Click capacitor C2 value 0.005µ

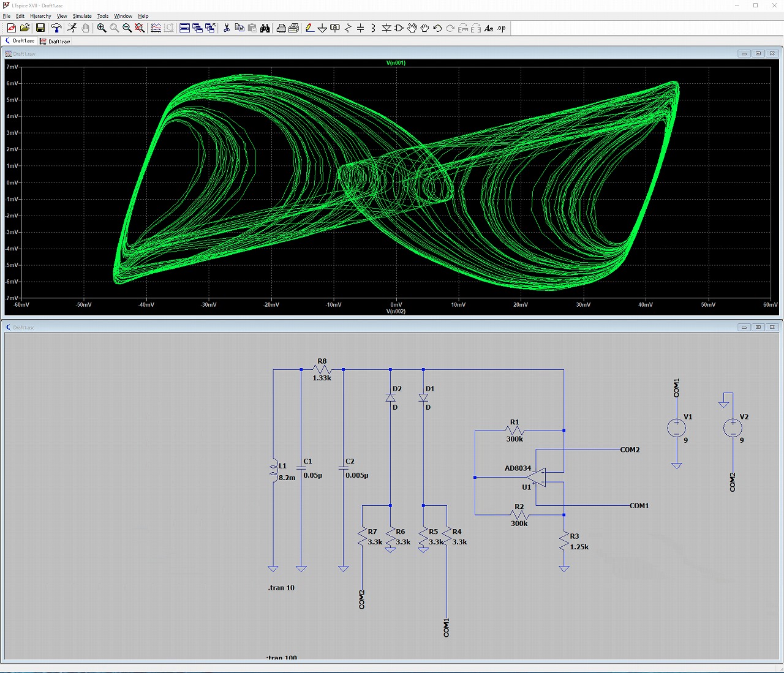(357, 475)
